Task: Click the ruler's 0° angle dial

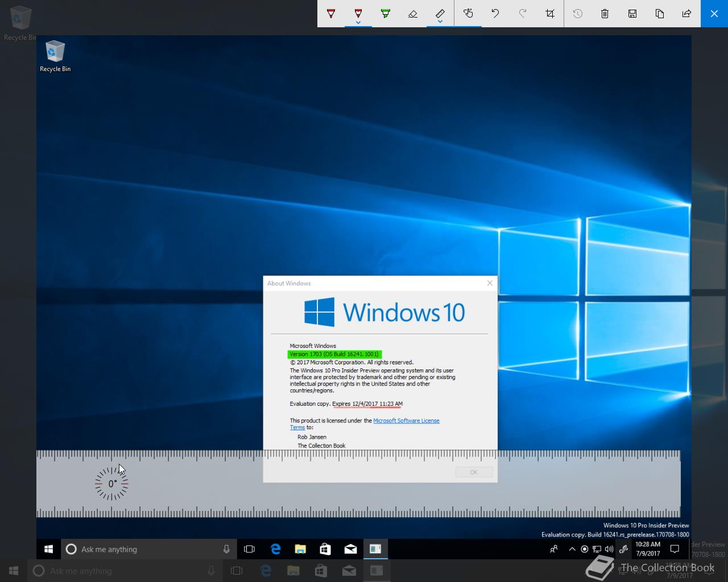Action: click(x=111, y=484)
